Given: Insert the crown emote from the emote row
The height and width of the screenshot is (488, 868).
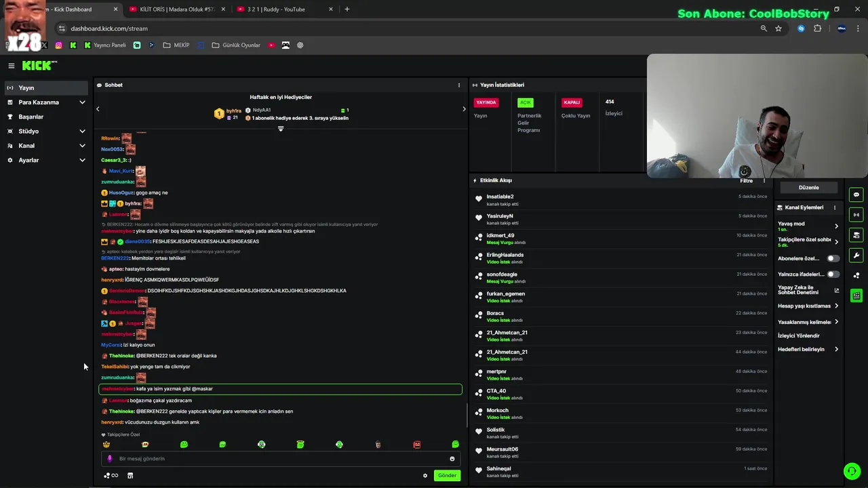Looking at the screenshot, I should pos(106,445).
